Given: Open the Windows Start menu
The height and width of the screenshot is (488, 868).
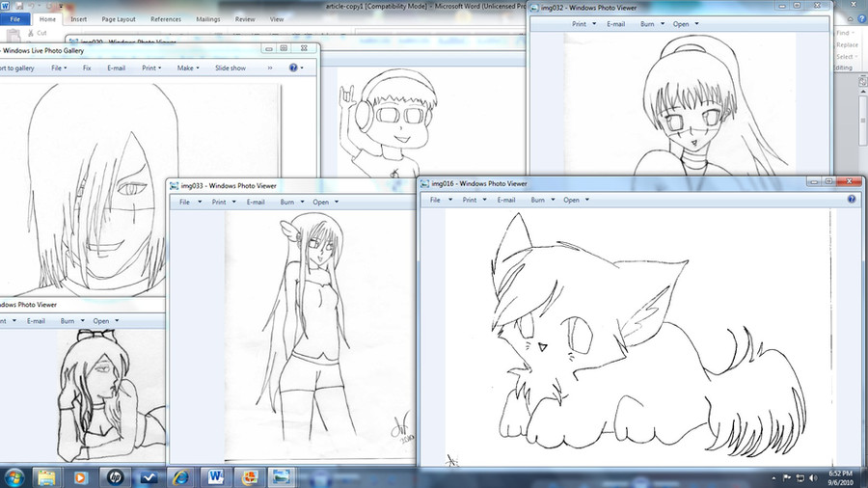Looking at the screenshot, I should (x=14, y=477).
